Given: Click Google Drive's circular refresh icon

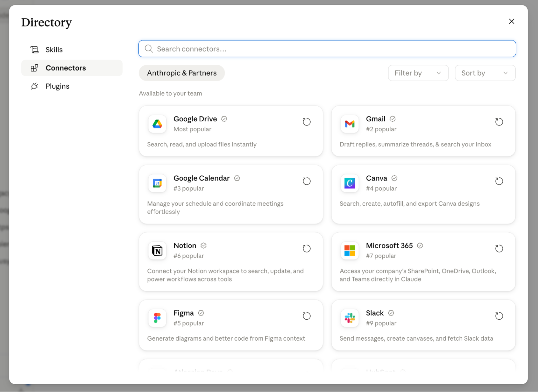Looking at the screenshot, I should pyautogui.click(x=307, y=122).
